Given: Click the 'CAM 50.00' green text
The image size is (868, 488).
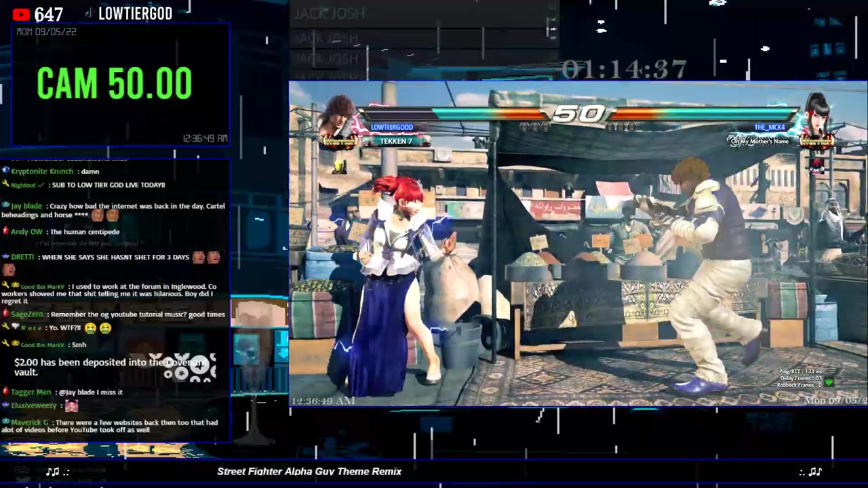Looking at the screenshot, I should (114, 85).
